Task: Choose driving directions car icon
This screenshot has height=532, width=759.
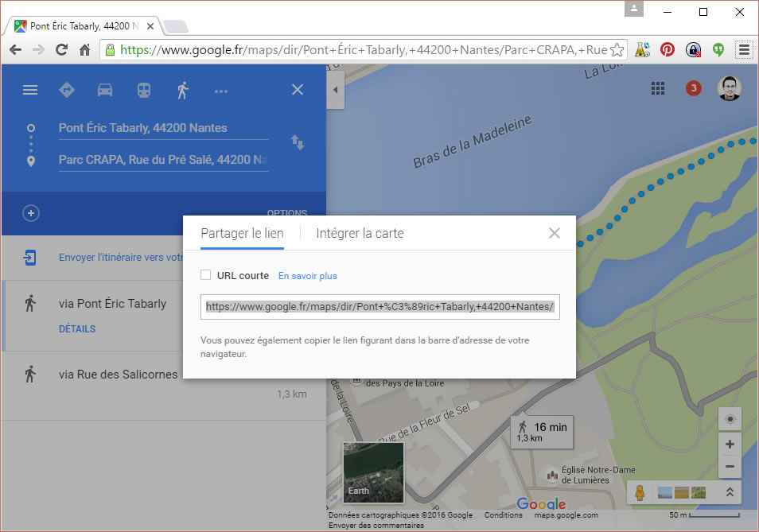Action: (105, 90)
